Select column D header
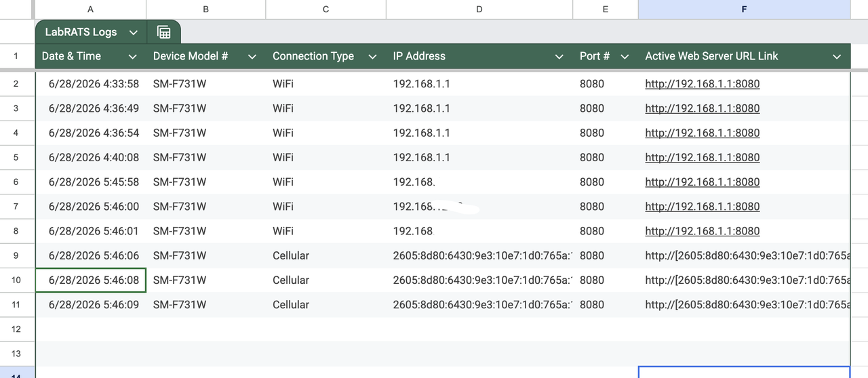This screenshot has width=868, height=378. point(479,9)
